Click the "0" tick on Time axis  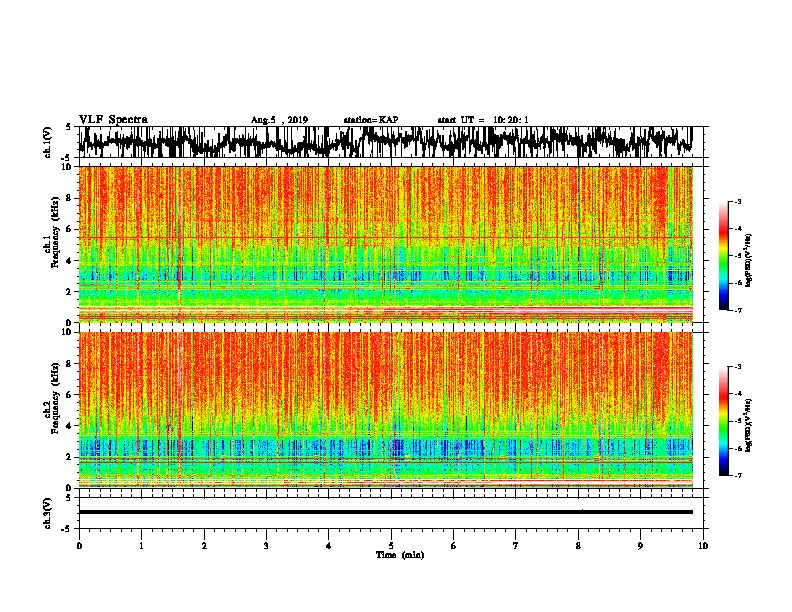tap(79, 546)
